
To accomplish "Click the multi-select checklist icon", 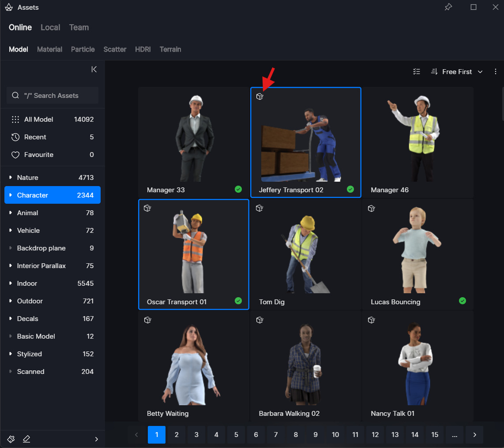I will pos(416,71).
